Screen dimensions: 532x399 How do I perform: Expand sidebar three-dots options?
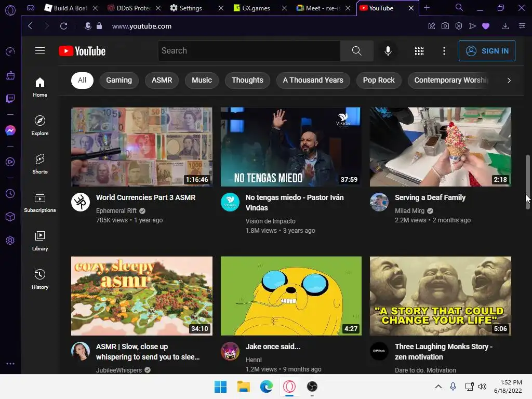(x=10, y=363)
